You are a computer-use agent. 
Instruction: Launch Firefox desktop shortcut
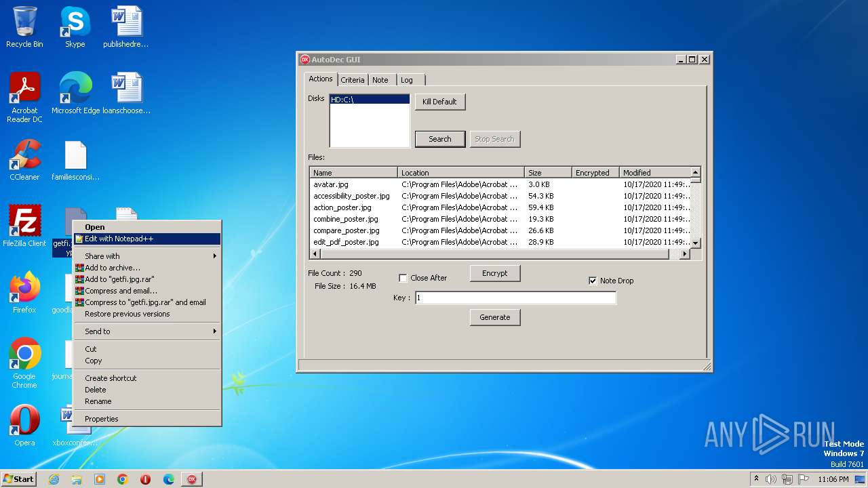[24, 293]
